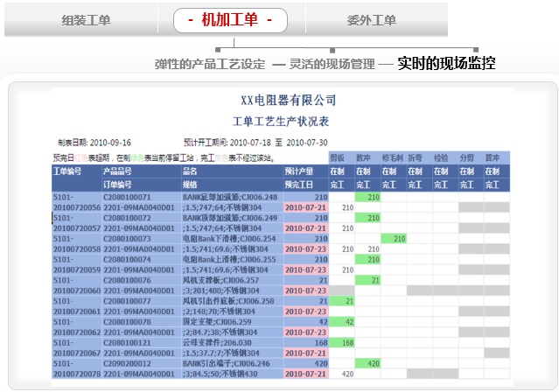
Task: Click the 工单编号 column header
Action: click(67, 172)
